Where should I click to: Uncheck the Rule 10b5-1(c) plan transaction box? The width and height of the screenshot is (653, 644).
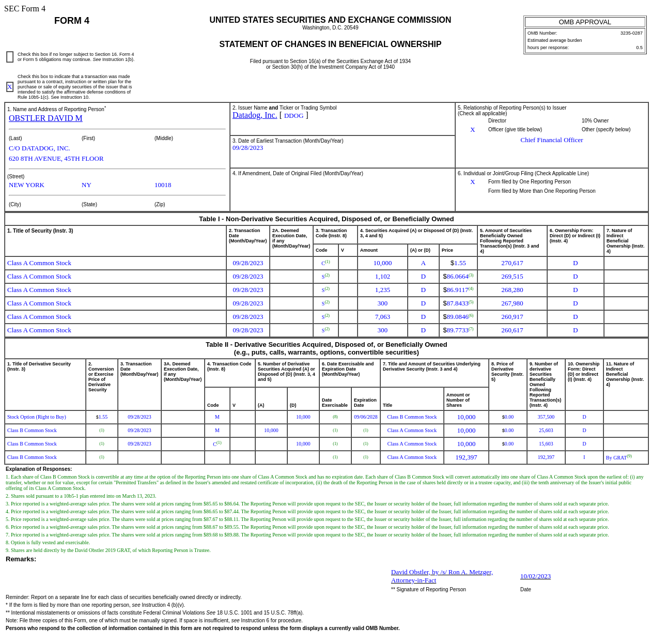10,87
